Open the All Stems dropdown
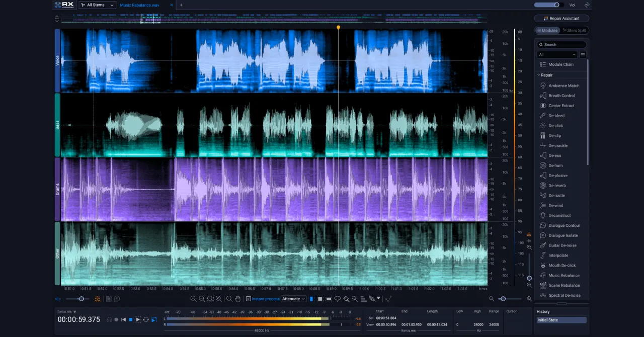The height and width of the screenshot is (337, 644). pyautogui.click(x=97, y=5)
